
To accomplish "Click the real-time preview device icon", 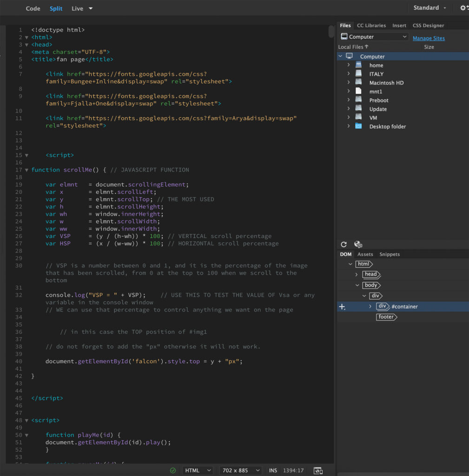I will point(318,470).
